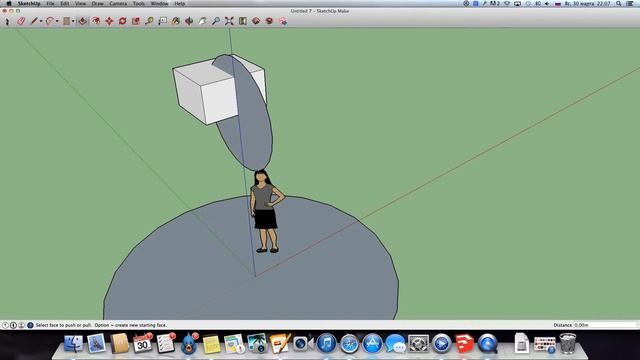Click Zoom Extents toolbar icon
Image resolution: width=640 pixels, height=360 pixels.
pyautogui.click(x=229, y=21)
